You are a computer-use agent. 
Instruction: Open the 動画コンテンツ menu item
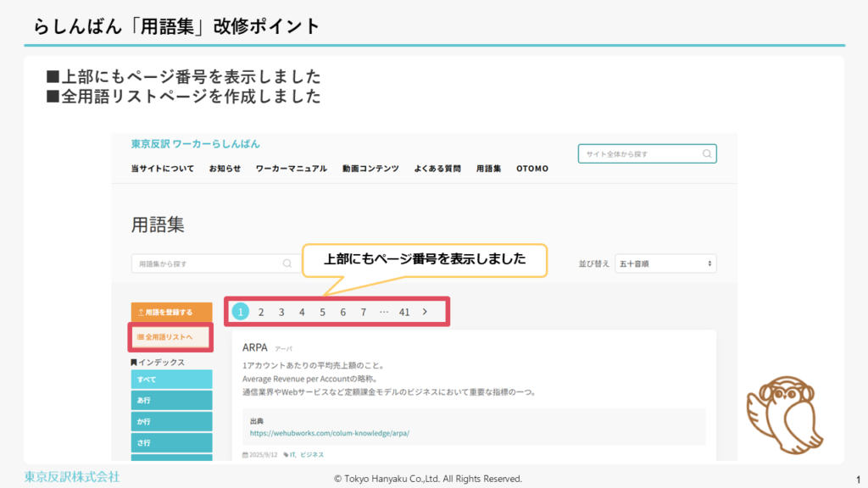pyautogui.click(x=370, y=169)
